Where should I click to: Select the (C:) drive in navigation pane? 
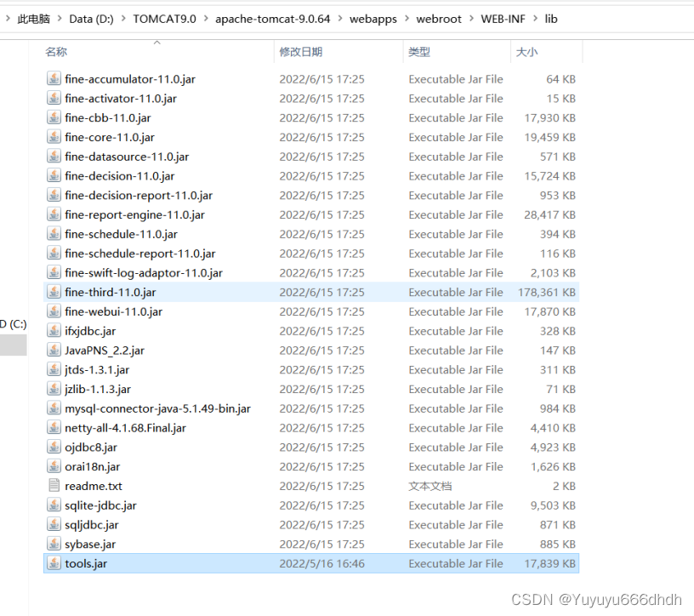[14, 324]
